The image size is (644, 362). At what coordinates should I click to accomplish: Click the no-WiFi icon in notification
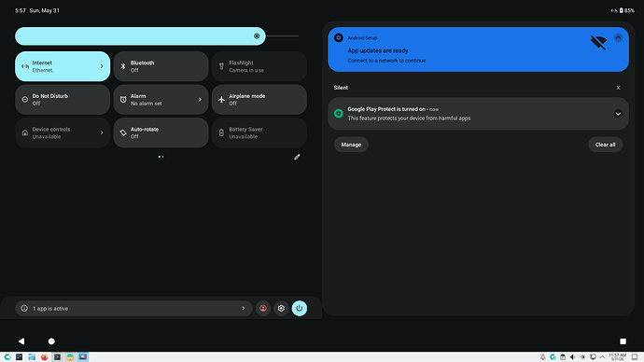tap(598, 42)
